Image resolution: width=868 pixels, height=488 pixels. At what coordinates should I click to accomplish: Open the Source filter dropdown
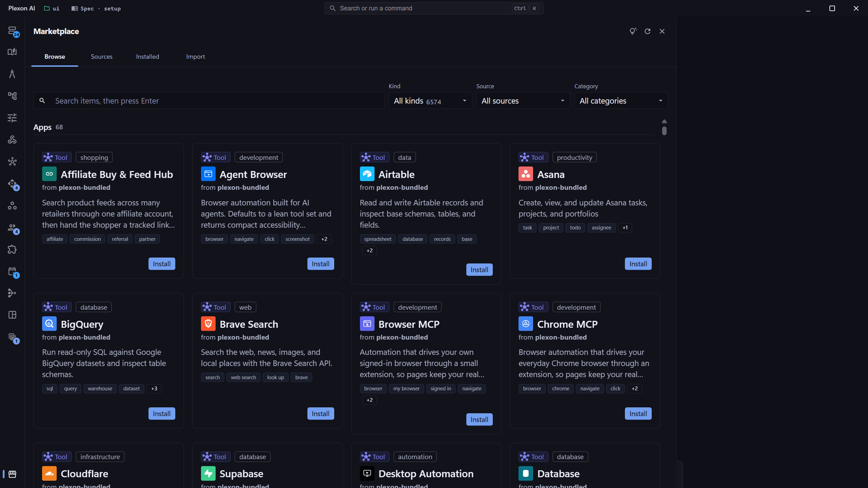(x=523, y=101)
